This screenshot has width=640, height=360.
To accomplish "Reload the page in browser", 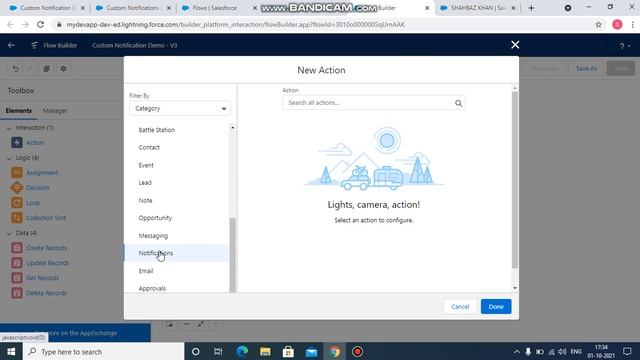I will 40,24.
